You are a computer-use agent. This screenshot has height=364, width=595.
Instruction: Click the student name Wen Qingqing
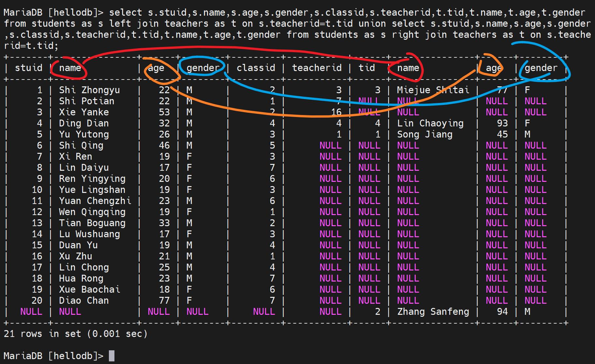92,212
